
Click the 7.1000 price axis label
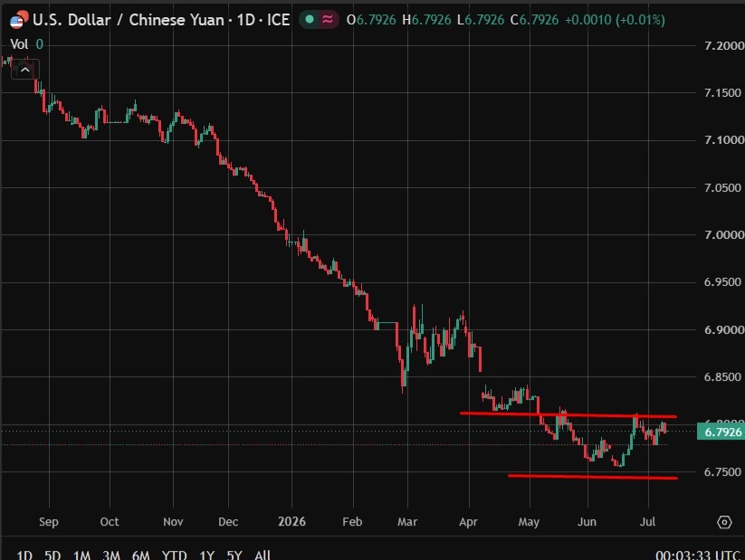pos(723,139)
